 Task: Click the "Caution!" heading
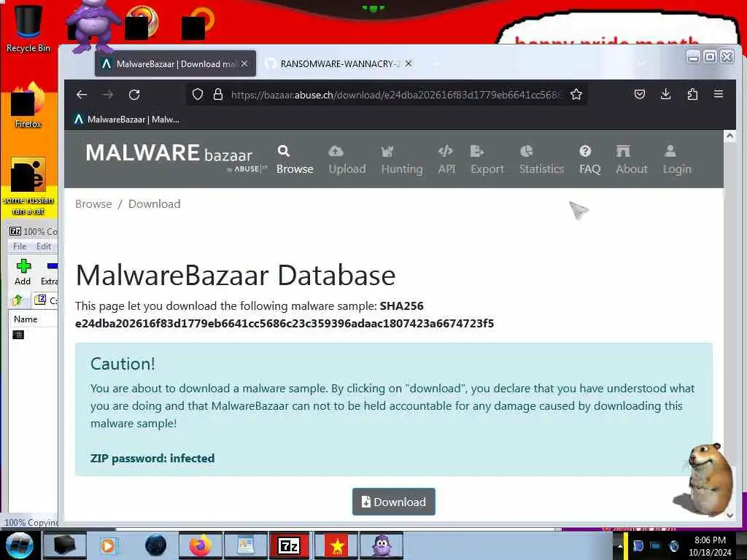(x=123, y=364)
